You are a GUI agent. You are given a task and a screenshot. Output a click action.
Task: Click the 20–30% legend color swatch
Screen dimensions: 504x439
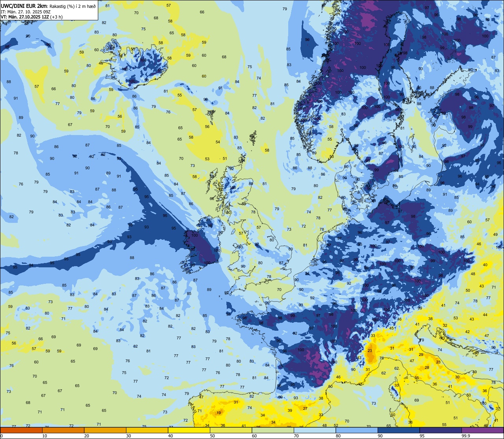(105, 430)
